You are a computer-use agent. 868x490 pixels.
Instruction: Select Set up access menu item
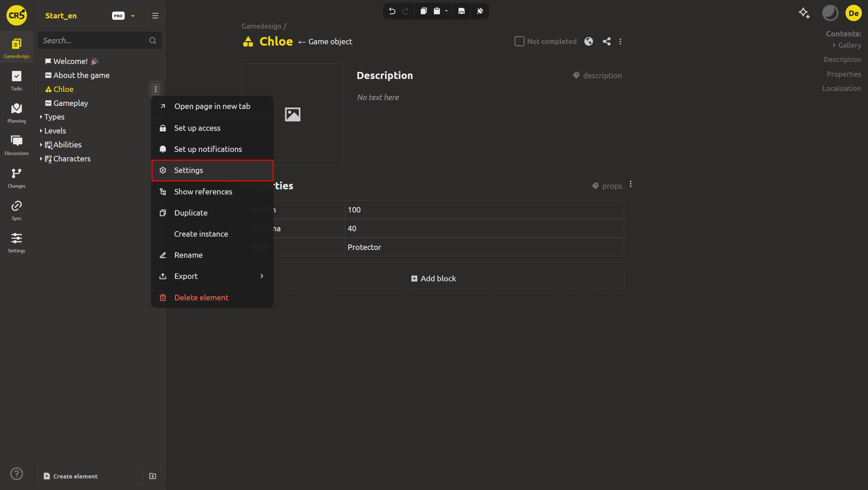[212, 128]
